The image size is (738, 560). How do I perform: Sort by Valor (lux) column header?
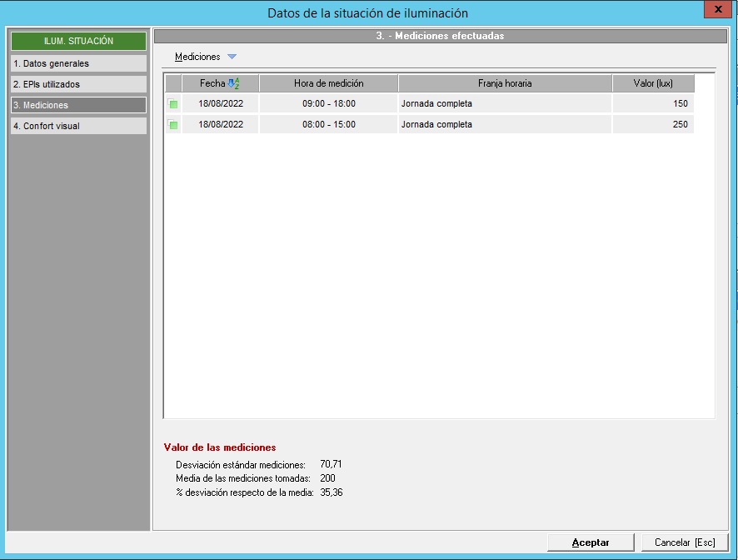point(652,83)
